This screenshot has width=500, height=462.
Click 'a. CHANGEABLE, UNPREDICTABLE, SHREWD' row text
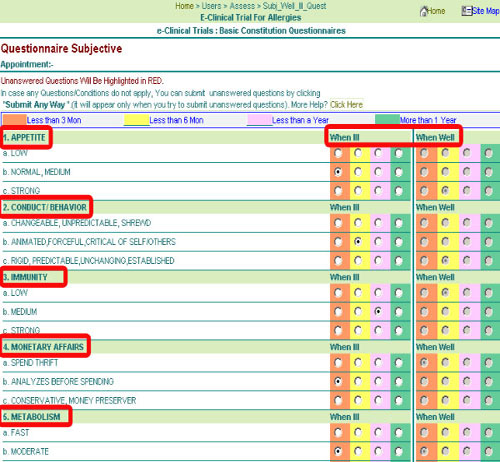click(77, 223)
